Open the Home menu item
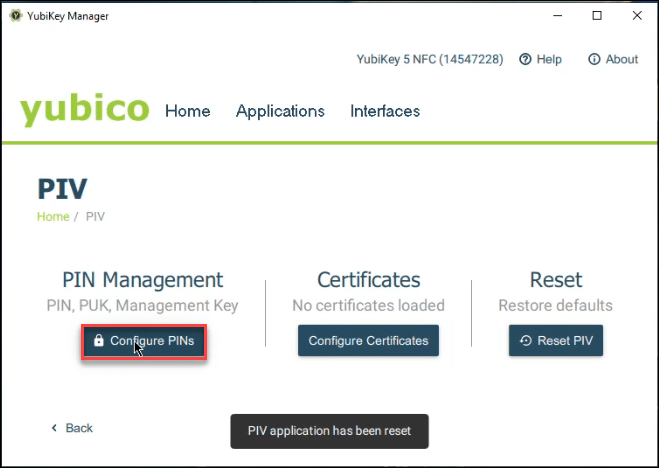The image size is (659, 468). tap(188, 111)
